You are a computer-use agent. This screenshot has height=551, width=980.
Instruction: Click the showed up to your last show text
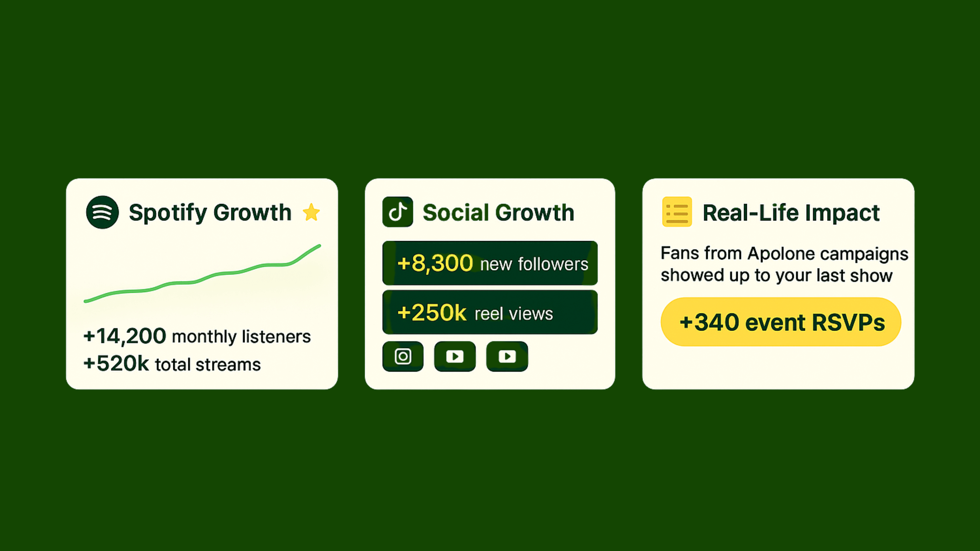click(776, 276)
